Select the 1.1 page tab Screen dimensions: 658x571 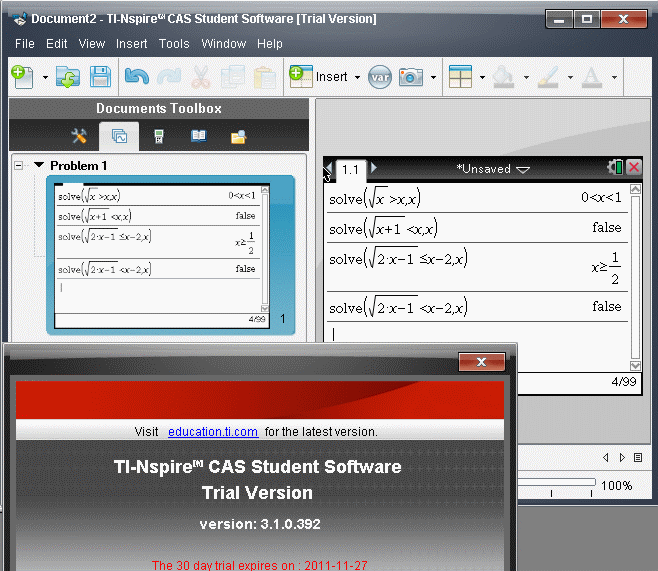[350, 170]
